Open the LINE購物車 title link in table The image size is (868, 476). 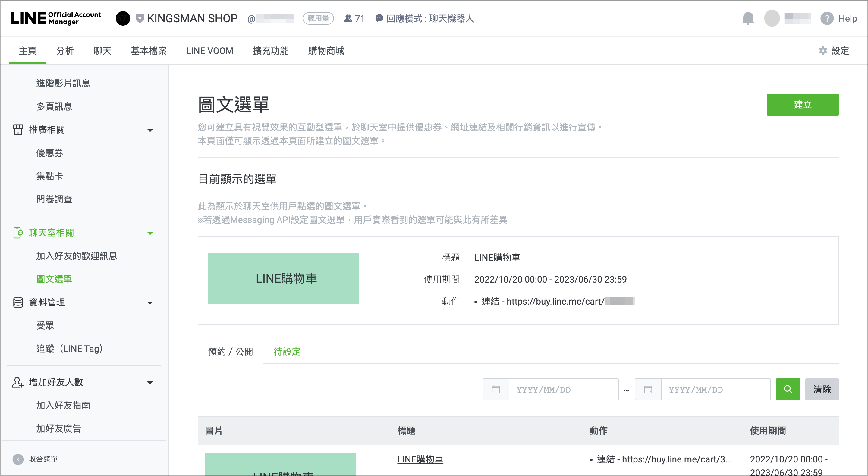tap(420, 459)
